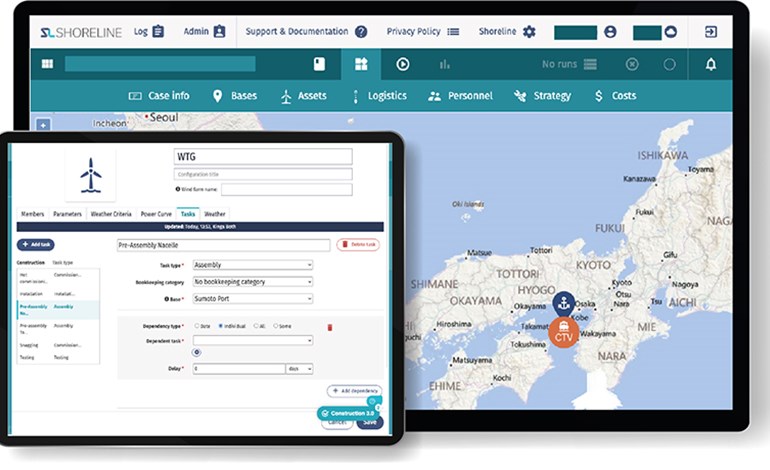Image resolution: width=770 pixels, height=470 pixels.
Task: Select the All dependency type radio
Action: tap(256, 326)
